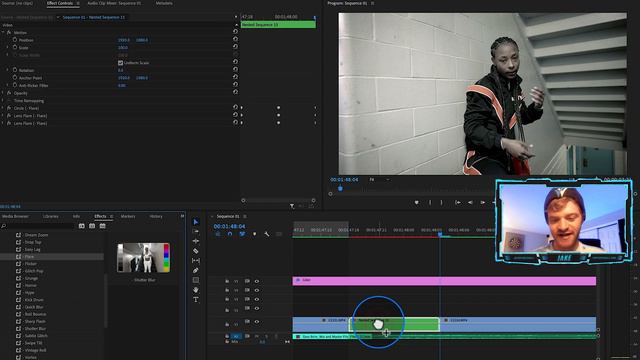This screenshot has height=360, width=640.
Task: Click Add Marker in Program monitor
Action: pos(417,202)
